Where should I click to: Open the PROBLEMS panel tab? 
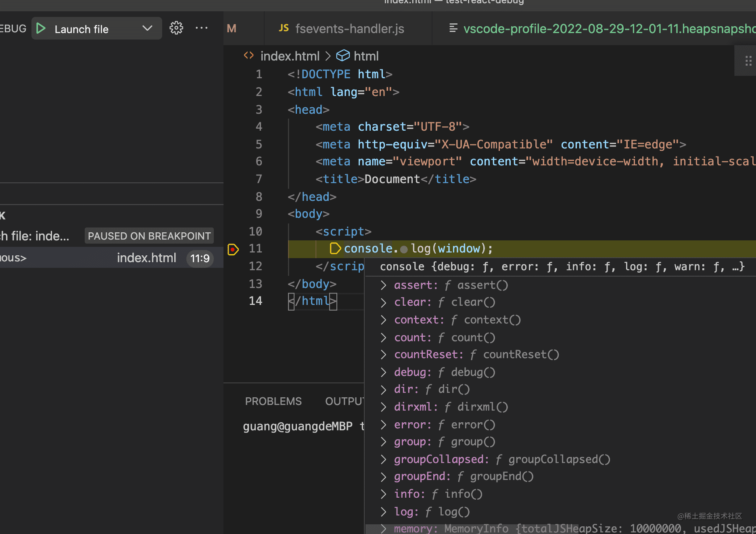tap(273, 401)
